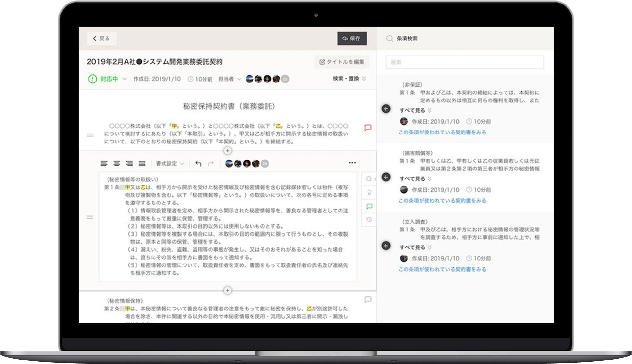Click search icon in clause side toolbar
The image size is (632, 364).
tap(369, 179)
